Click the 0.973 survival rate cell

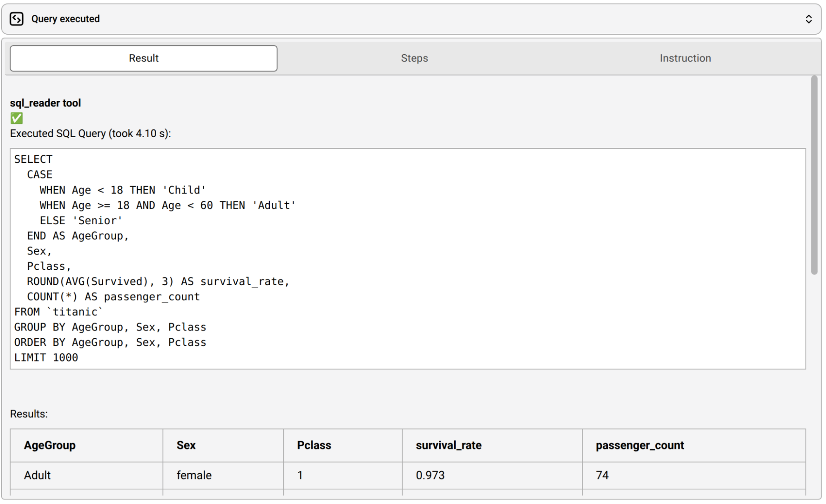click(x=430, y=475)
